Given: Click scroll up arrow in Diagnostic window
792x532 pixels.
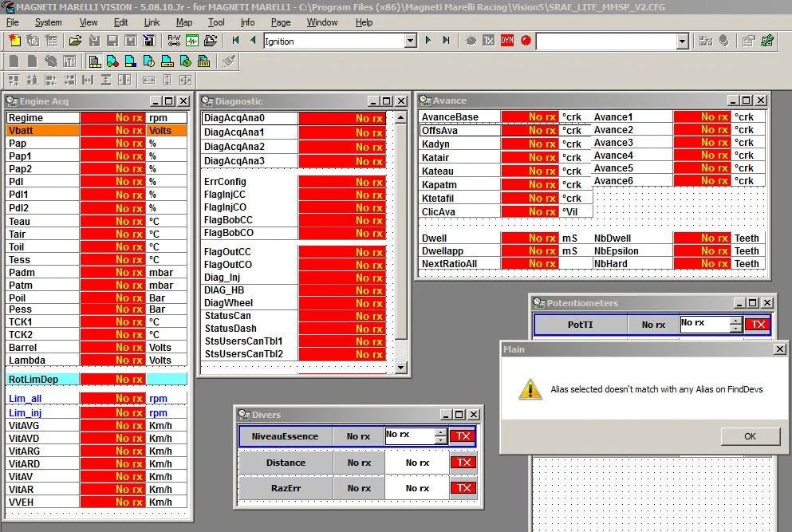Looking at the screenshot, I should pyautogui.click(x=401, y=118).
